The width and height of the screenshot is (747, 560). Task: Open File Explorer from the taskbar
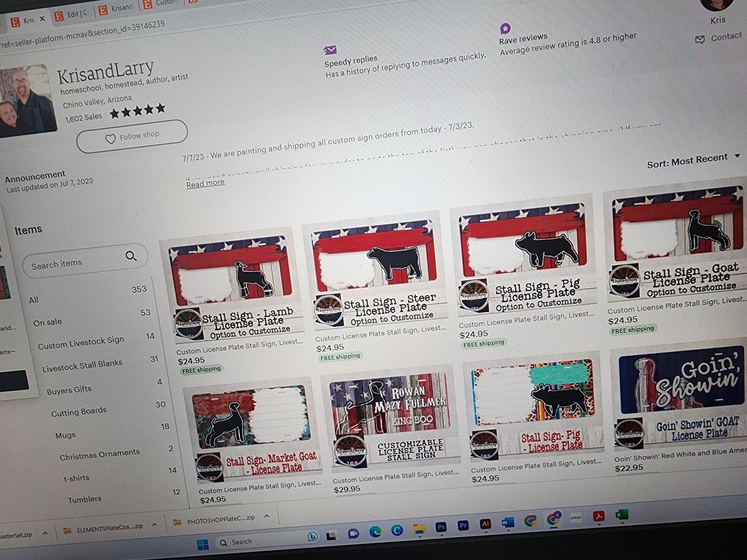[419, 529]
